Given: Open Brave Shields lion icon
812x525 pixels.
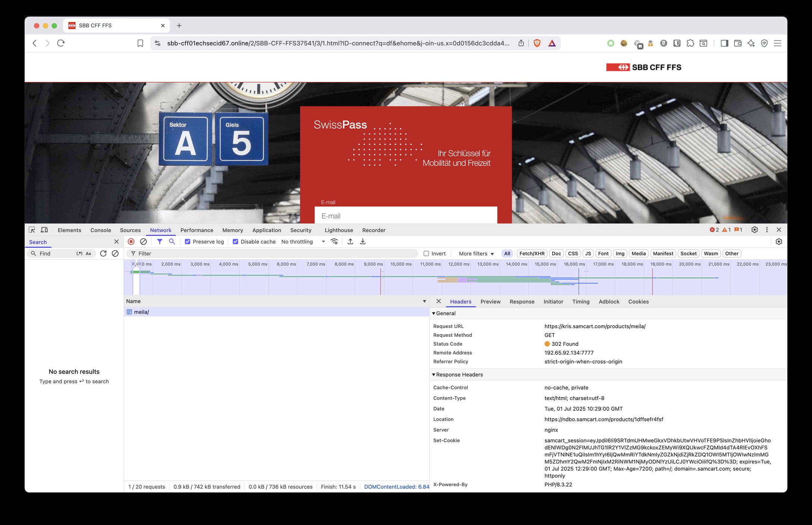Looking at the screenshot, I should (x=537, y=43).
